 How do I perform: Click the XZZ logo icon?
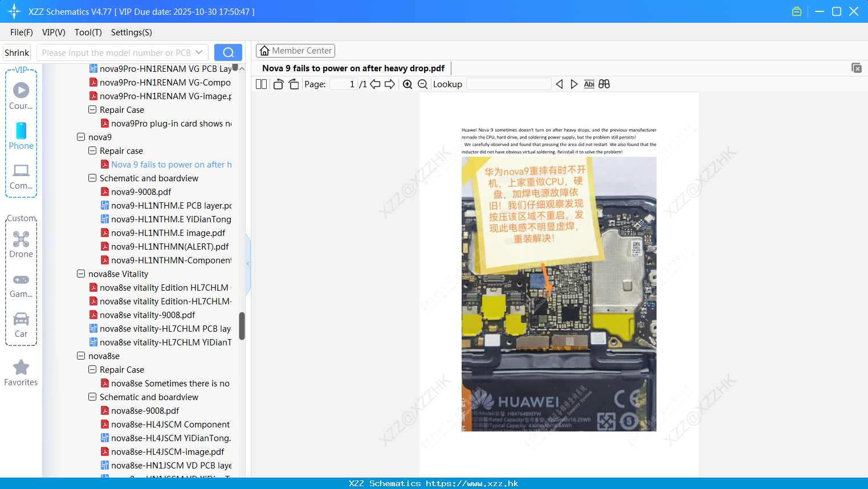(14, 11)
